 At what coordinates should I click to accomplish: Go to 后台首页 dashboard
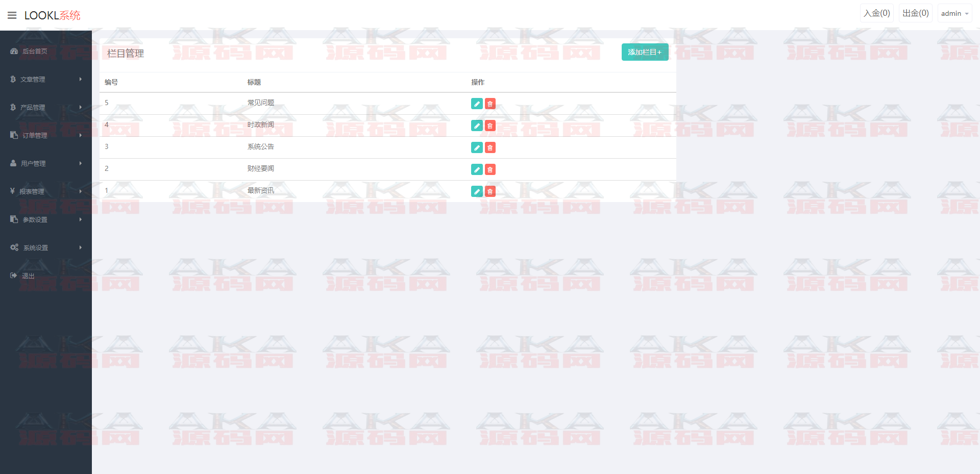point(35,51)
